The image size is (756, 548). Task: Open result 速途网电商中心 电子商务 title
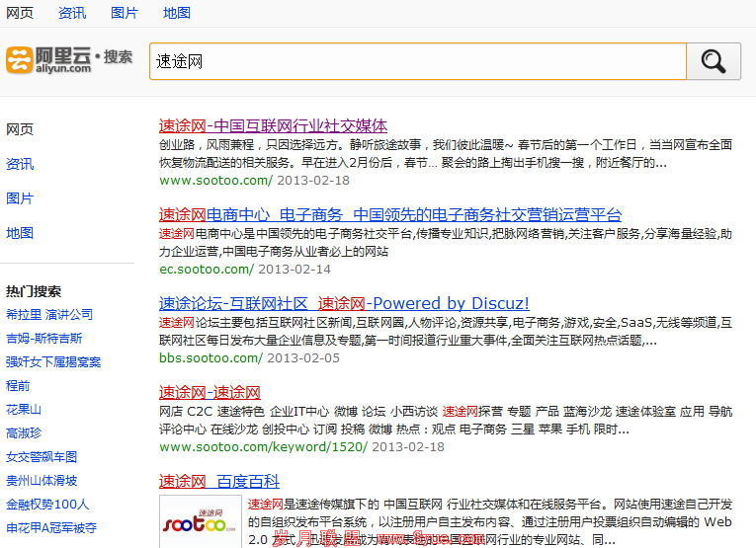(x=390, y=214)
